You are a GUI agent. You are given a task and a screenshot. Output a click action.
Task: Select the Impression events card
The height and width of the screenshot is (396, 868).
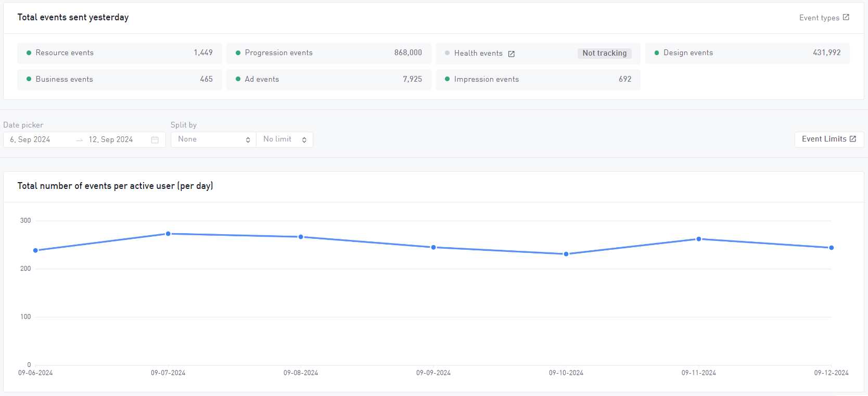538,80
